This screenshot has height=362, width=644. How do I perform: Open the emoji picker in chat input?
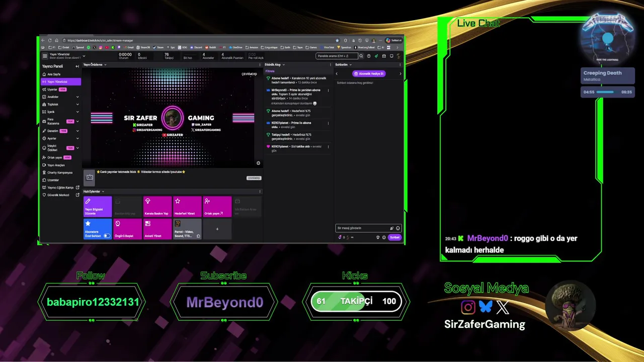coord(397,228)
